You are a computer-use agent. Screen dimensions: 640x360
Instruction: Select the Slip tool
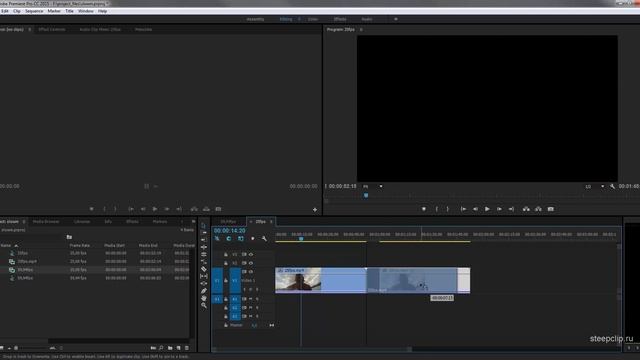point(204,277)
